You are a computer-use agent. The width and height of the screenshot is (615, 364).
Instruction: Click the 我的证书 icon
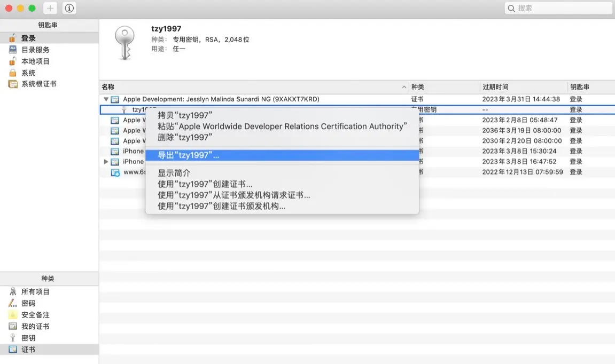[13, 326]
